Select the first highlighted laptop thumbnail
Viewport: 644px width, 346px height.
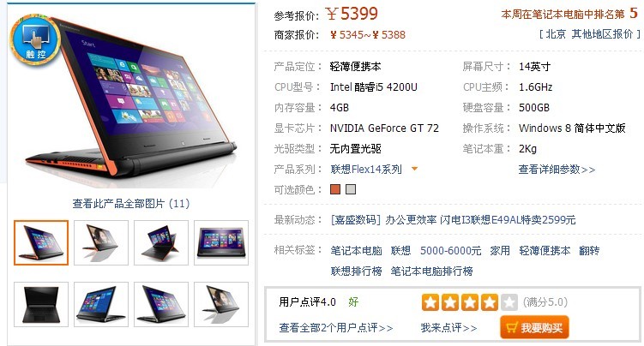coord(41,242)
